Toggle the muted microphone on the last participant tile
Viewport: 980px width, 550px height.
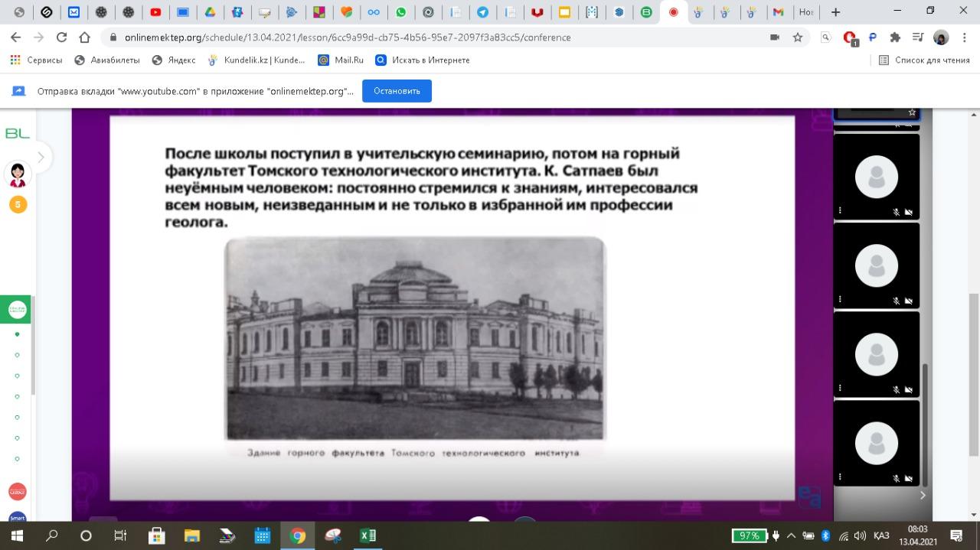tap(896, 478)
